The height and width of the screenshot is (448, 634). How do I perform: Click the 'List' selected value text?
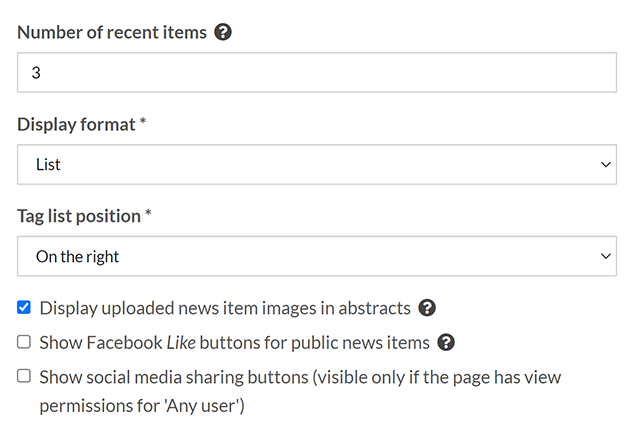48,165
